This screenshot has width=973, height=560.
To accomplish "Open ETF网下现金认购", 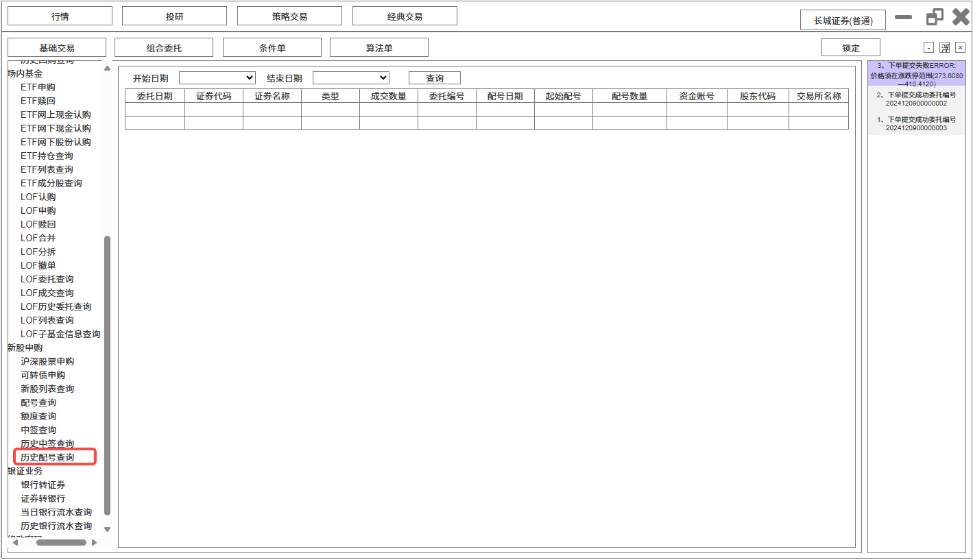I will click(56, 128).
